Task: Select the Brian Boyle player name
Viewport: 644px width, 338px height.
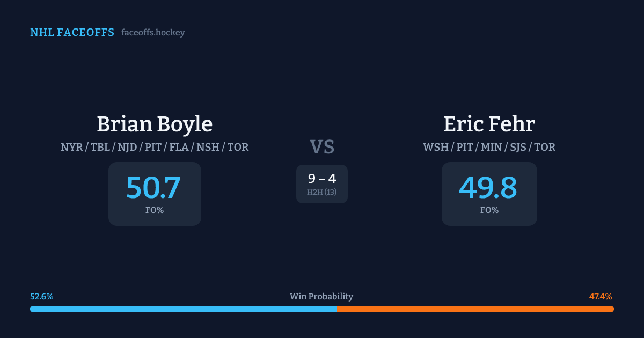Action: click(x=155, y=124)
